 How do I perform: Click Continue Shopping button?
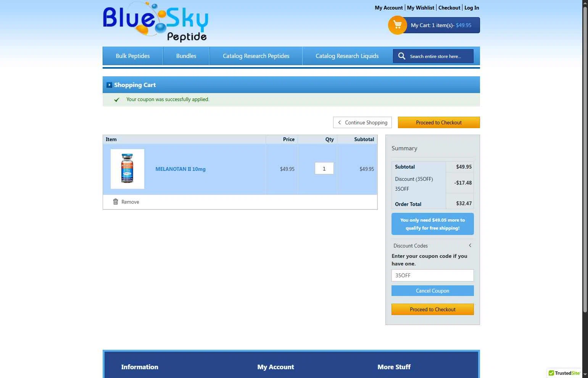coord(362,122)
